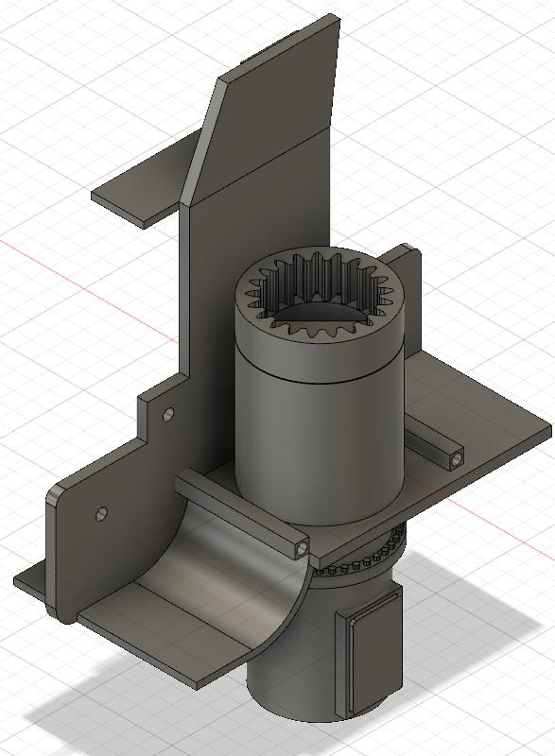Select the right square tube's open end
This screenshot has height=756, width=555.
[456, 459]
